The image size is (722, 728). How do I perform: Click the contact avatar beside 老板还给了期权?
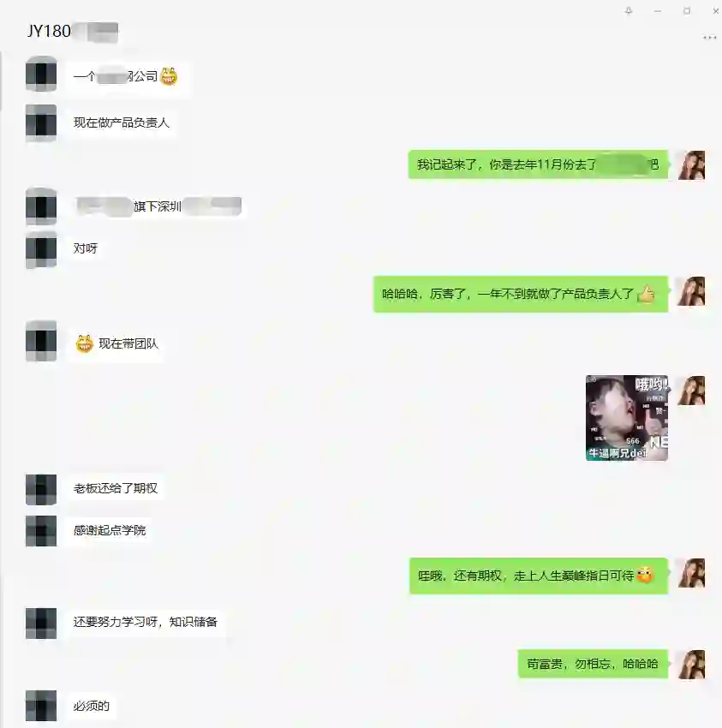(x=41, y=489)
